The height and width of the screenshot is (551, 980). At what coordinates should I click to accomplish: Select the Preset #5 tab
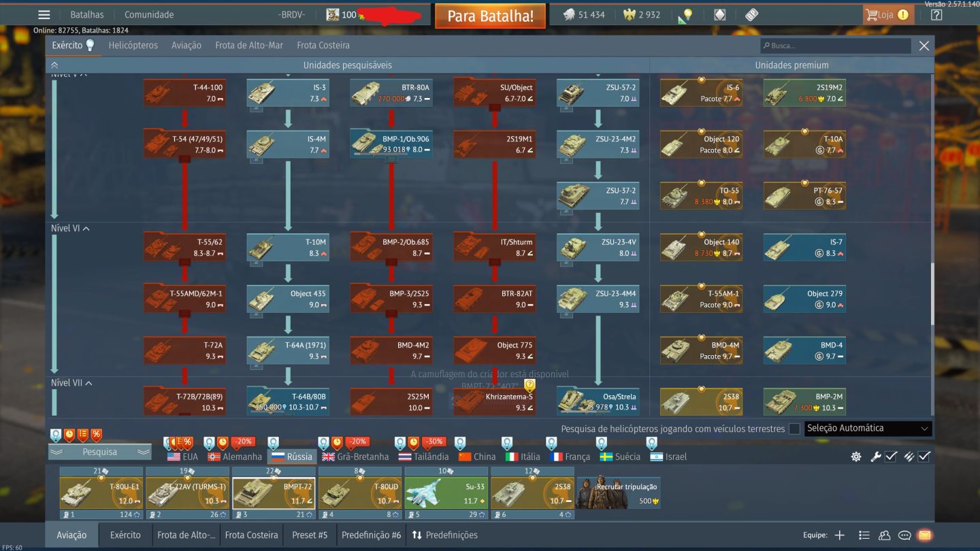pos(310,535)
